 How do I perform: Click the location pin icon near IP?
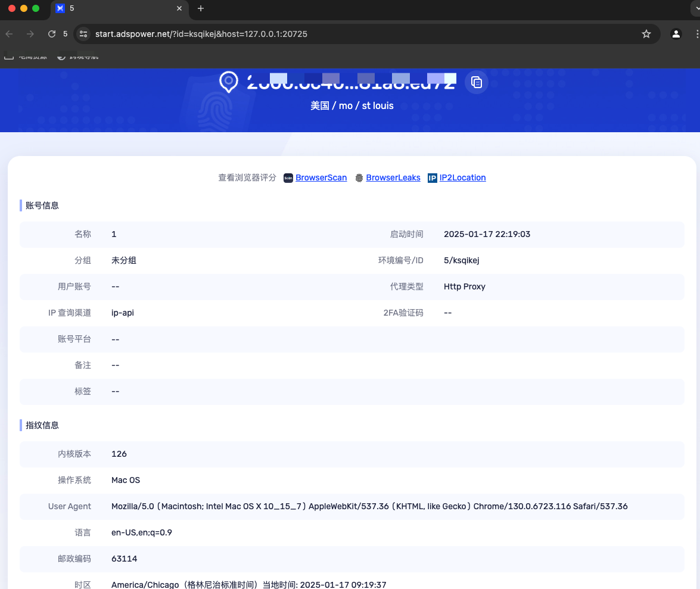point(229,82)
